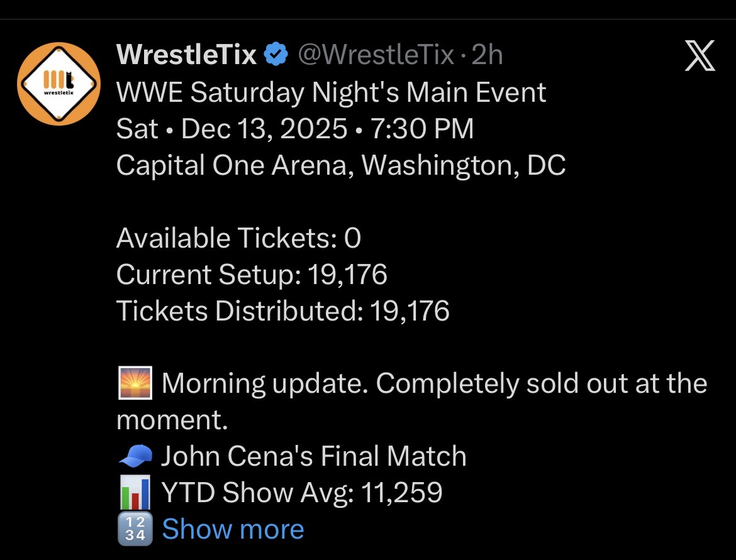Click the Tickets Distributed: 19,176 line
Screen dimensions: 736x560
point(282,311)
